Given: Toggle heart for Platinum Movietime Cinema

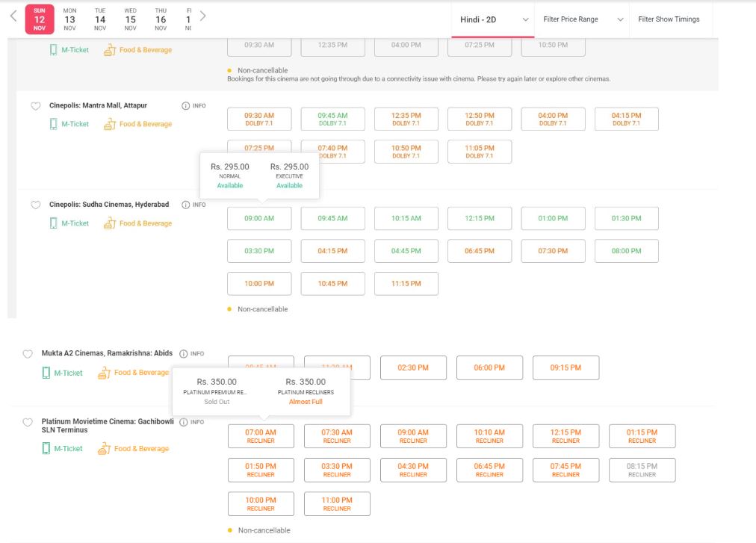Looking at the screenshot, I should click(28, 423).
